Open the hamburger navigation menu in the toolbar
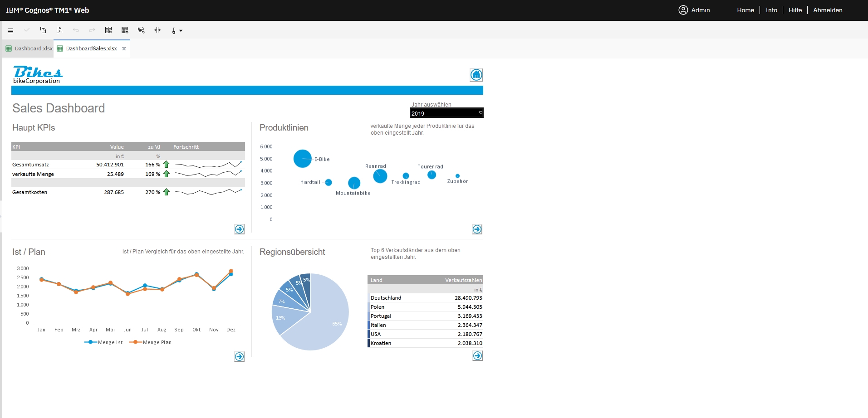Image resolution: width=868 pixels, height=418 pixels. pyautogui.click(x=10, y=30)
